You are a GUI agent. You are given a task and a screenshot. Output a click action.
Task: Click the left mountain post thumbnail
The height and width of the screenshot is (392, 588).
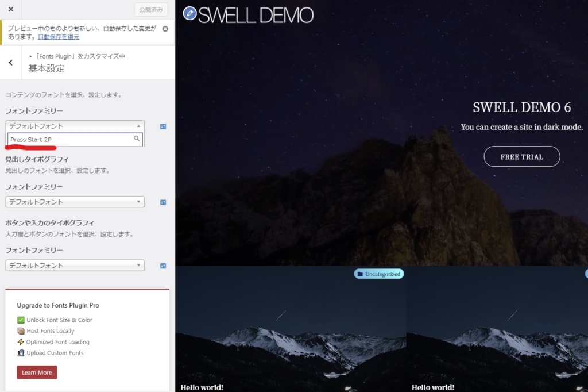tap(291, 329)
